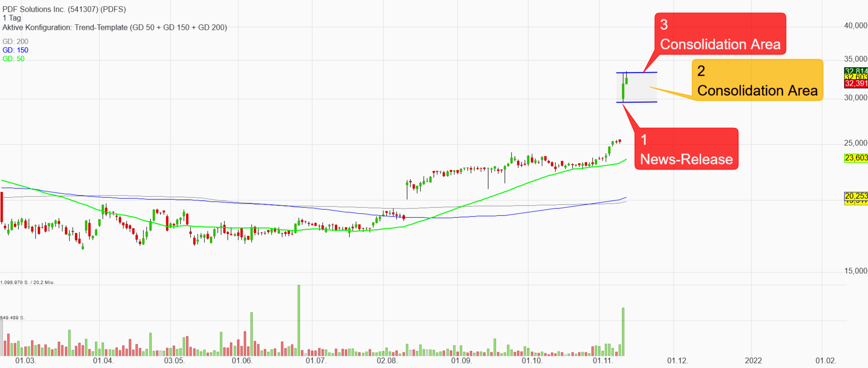Click the latest tall green November volume bar

click(x=623, y=332)
